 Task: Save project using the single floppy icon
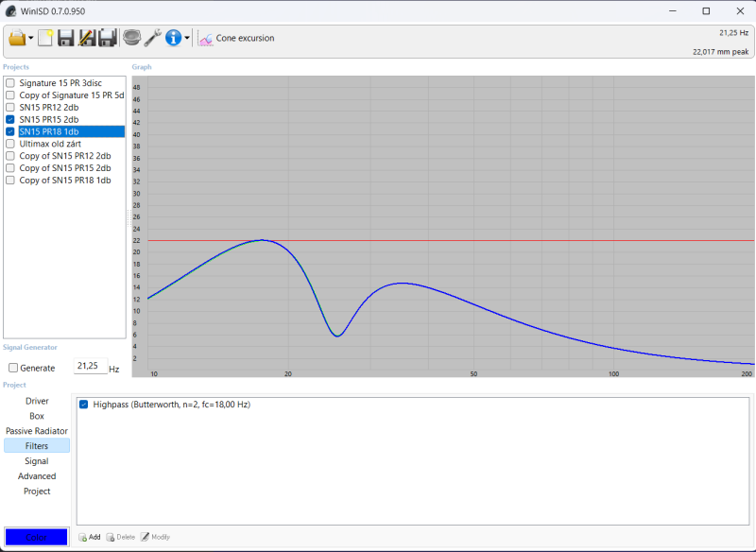(x=65, y=38)
